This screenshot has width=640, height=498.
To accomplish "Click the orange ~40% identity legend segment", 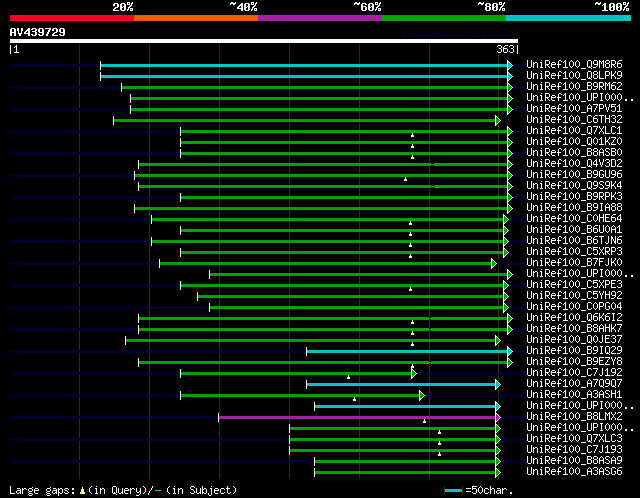I will [196, 18].
